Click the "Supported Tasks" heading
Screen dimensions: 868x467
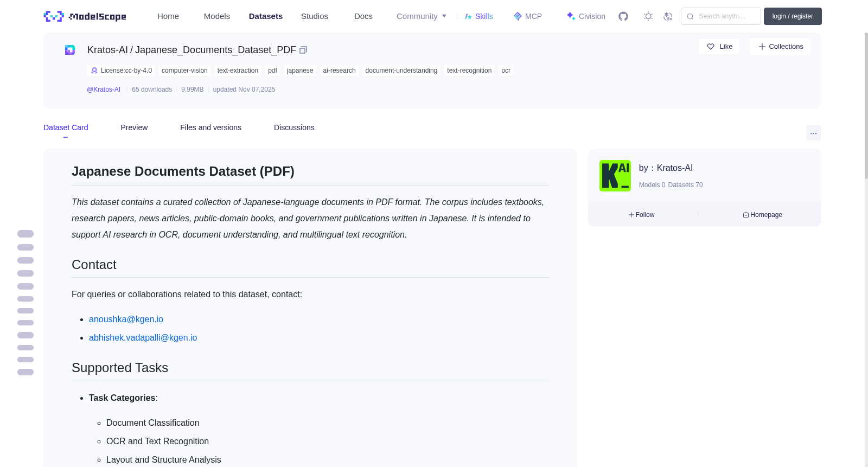click(120, 368)
